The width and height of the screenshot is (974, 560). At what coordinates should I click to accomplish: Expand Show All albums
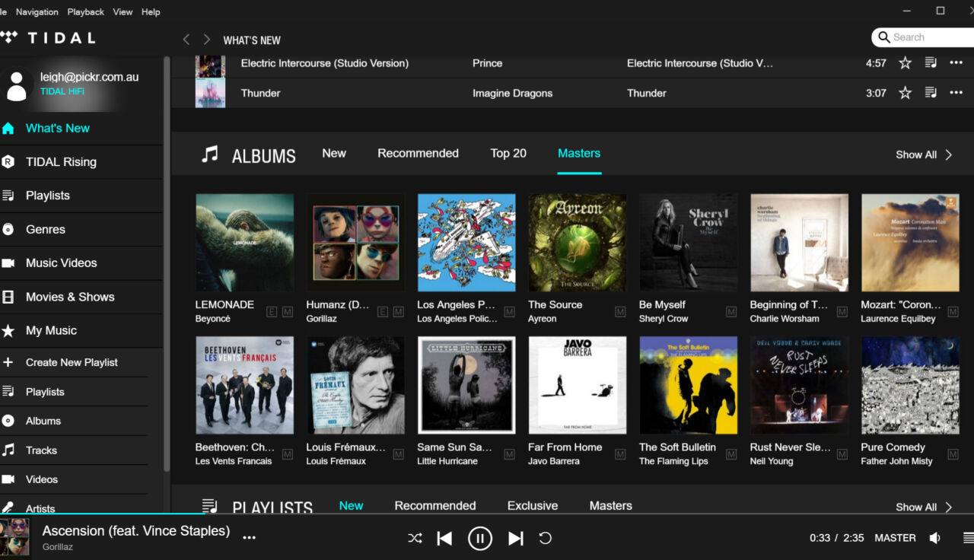click(923, 154)
